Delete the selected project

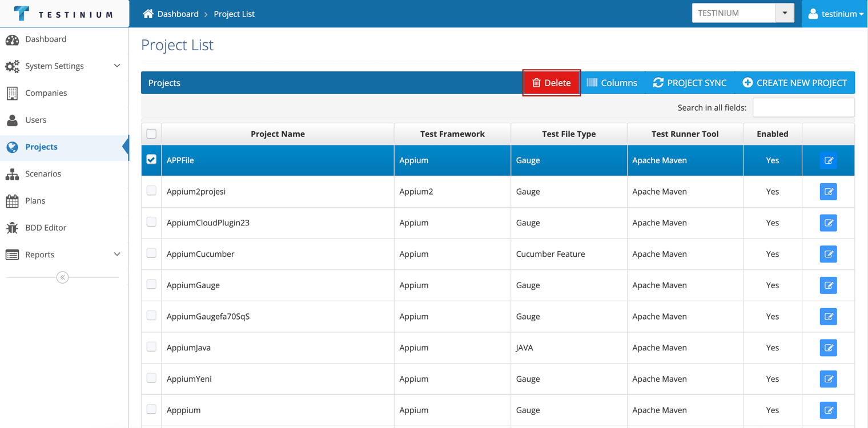click(552, 83)
